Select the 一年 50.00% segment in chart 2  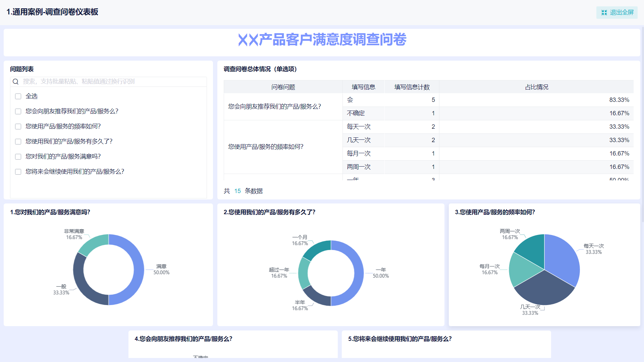click(359, 273)
